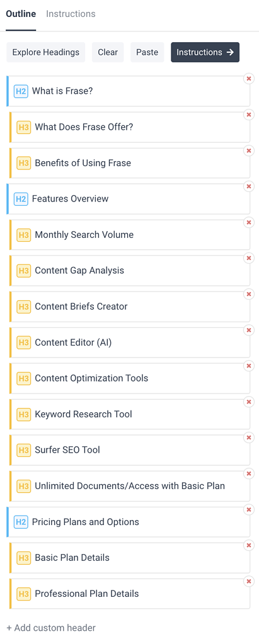The height and width of the screenshot is (644, 259).
Task: Delete the 'Surfer SEO Tool' heading
Action: 248,438
